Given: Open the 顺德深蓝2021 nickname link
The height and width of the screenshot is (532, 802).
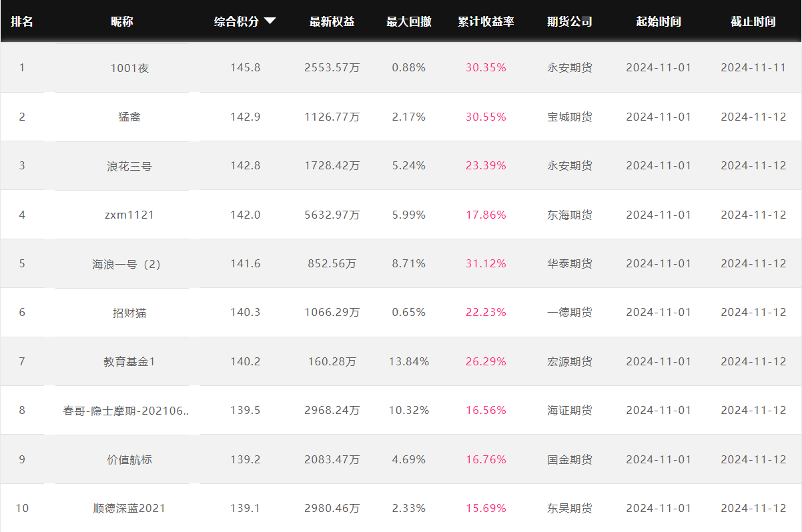Looking at the screenshot, I should (x=129, y=508).
